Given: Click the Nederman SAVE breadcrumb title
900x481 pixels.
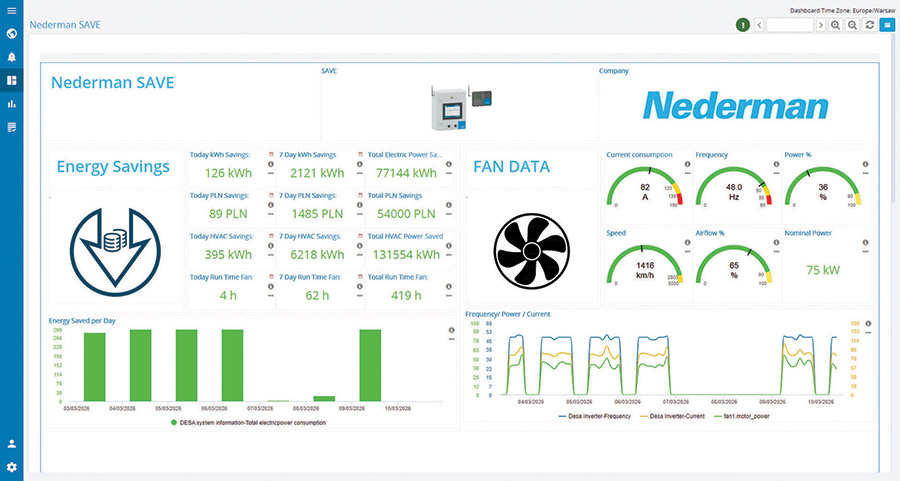Looking at the screenshot, I should point(65,25).
